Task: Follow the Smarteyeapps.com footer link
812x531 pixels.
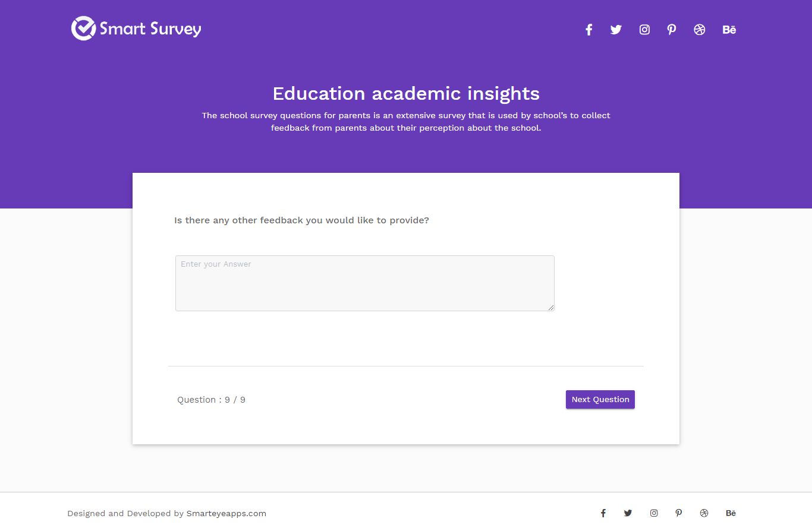Action: (x=226, y=514)
